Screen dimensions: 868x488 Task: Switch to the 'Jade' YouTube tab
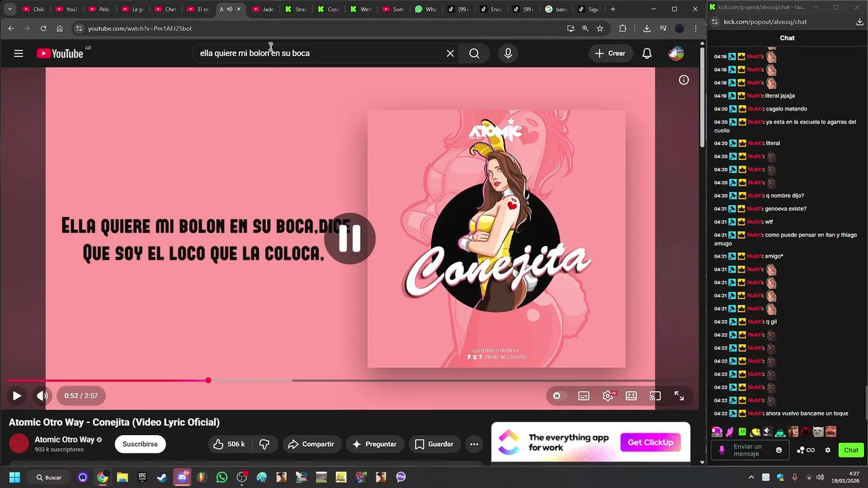click(x=263, y=9)
